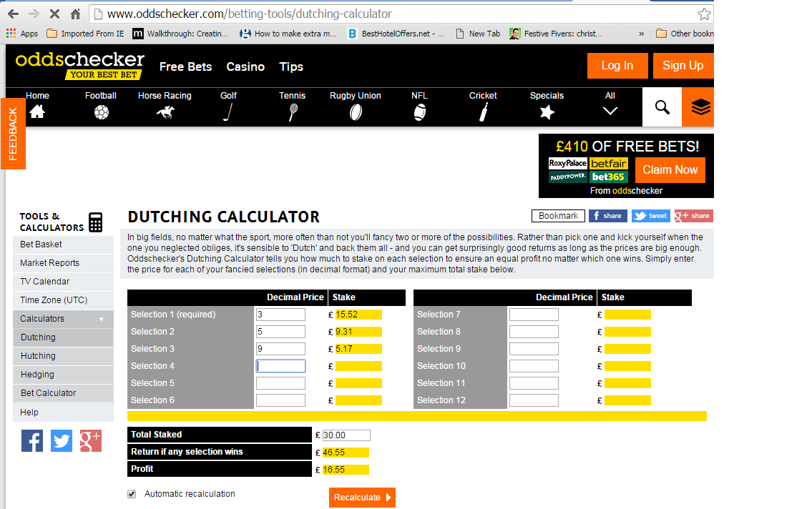The width and height of the screenshot is (812, 509).
Task: Click Selection 5 decimal price field
Action: pyautogui.click(x=280, y=383)
